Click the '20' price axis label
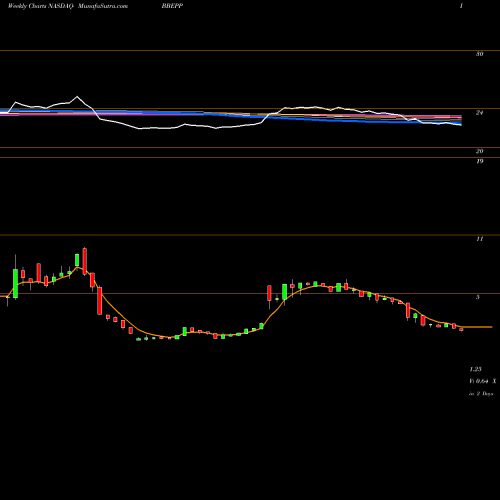Screen dimensions: 500x500 [x=480, y=151]
